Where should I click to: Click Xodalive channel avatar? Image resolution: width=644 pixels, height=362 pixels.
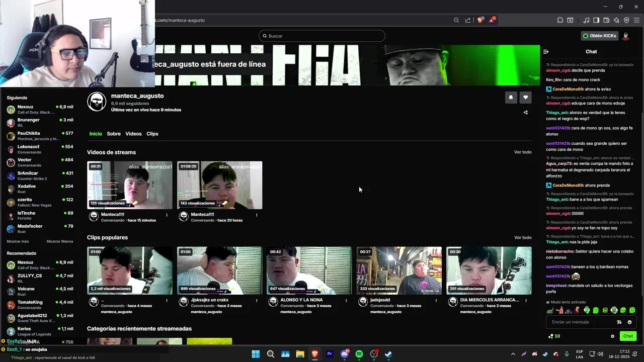coord(11,189)
